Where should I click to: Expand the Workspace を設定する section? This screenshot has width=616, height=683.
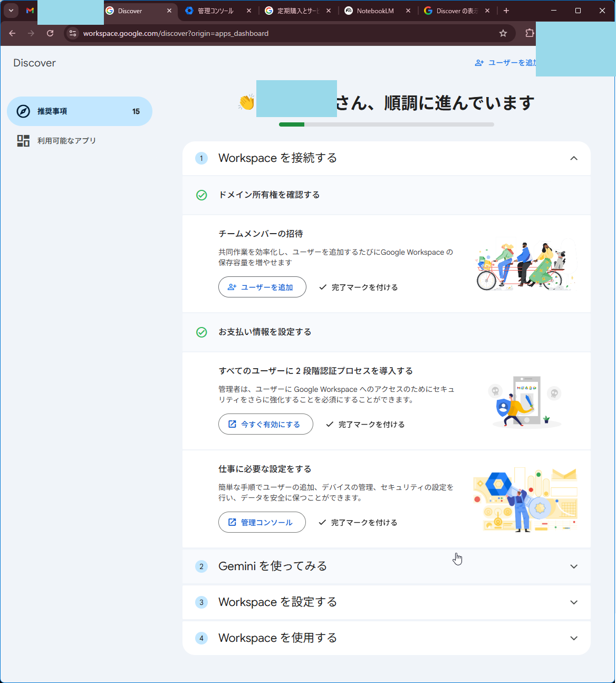574,602
